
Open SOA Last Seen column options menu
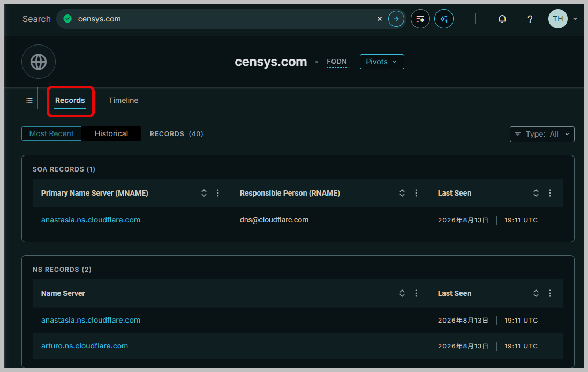coord(550,193)
